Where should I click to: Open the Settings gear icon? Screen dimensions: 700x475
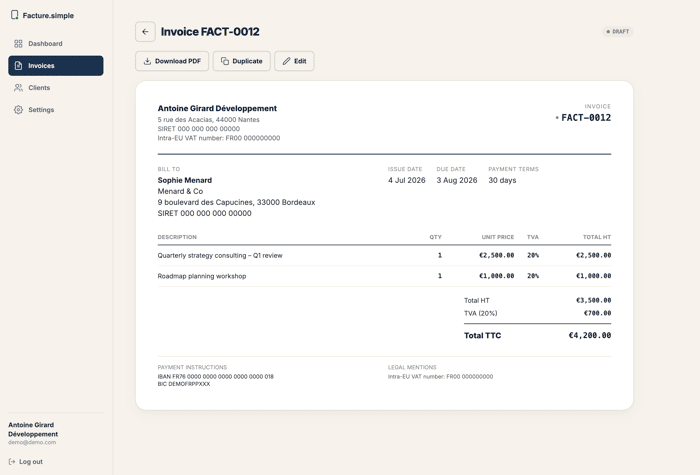pyautogui.click(x=18, y=110)
